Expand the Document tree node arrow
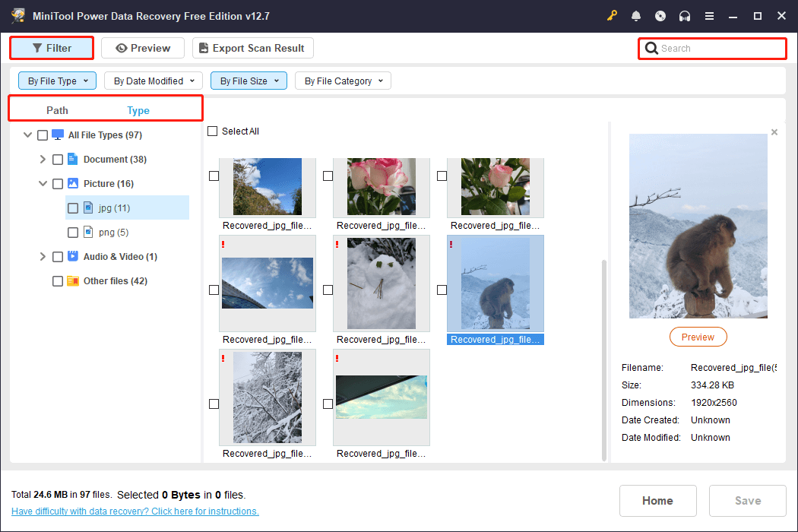The height and width of the screenshot is (532, 798). (43, 160)
